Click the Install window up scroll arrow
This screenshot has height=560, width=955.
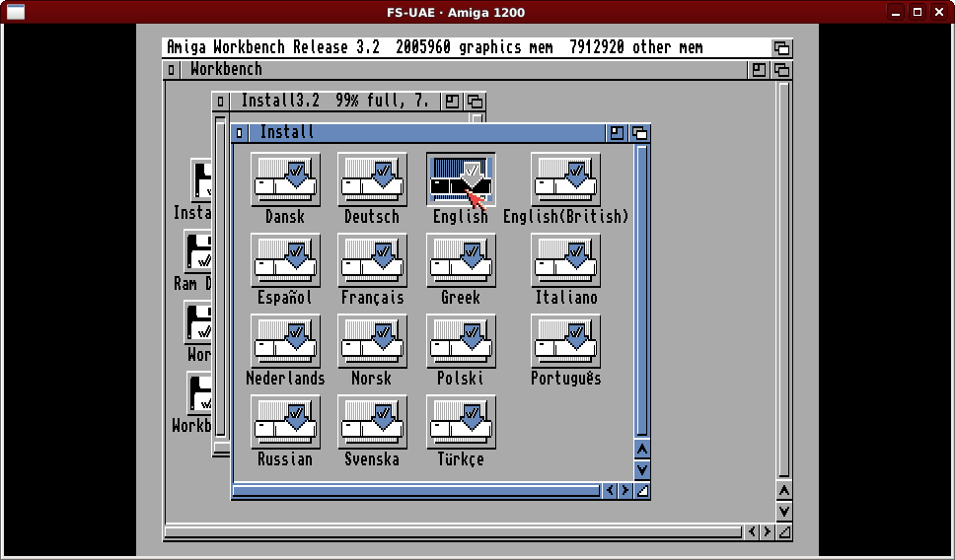pos(642,450)
